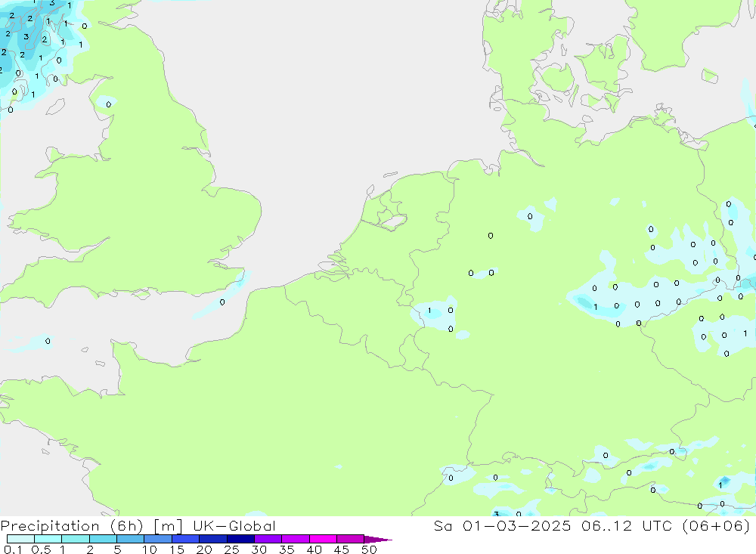Click the legend color band between 15 and 20

(186, 539)
